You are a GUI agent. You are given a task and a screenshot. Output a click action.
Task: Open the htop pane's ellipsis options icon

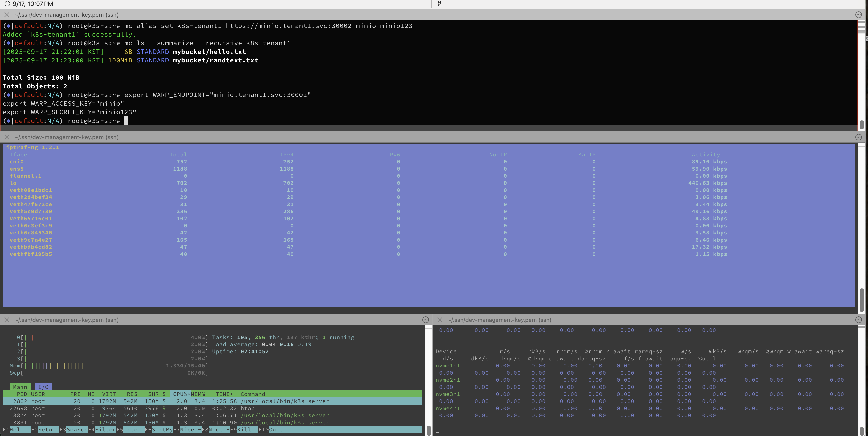[x=426, y=320]
